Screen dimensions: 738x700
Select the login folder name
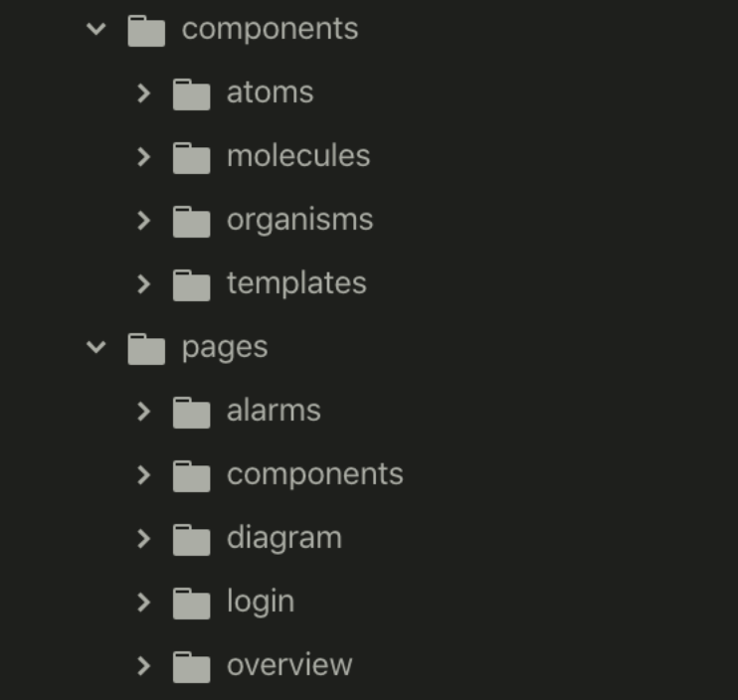click(x=260, y=602)
